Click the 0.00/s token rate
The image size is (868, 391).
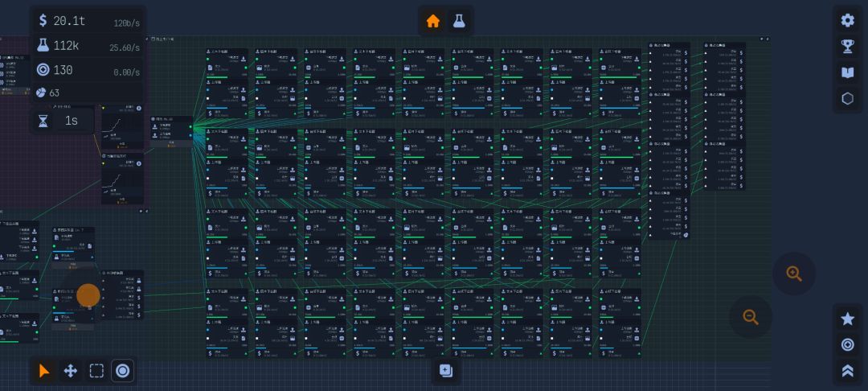(x=127, y=72)
